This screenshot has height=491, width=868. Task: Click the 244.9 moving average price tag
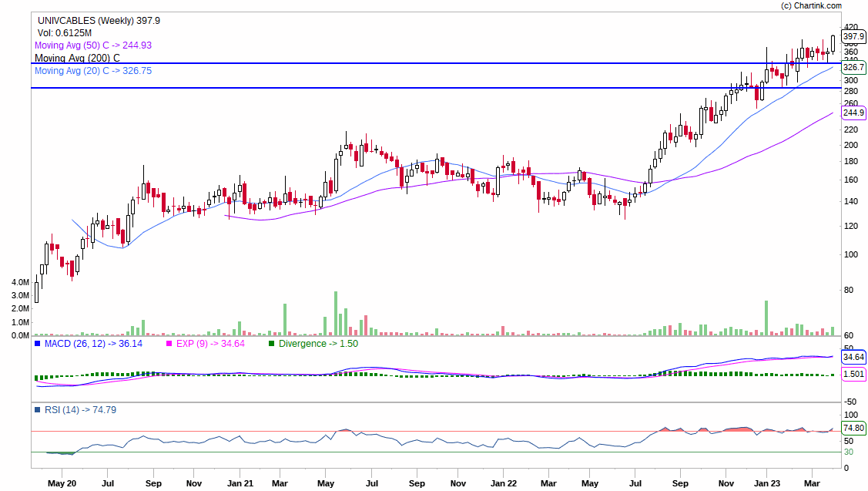coord(853,113)
